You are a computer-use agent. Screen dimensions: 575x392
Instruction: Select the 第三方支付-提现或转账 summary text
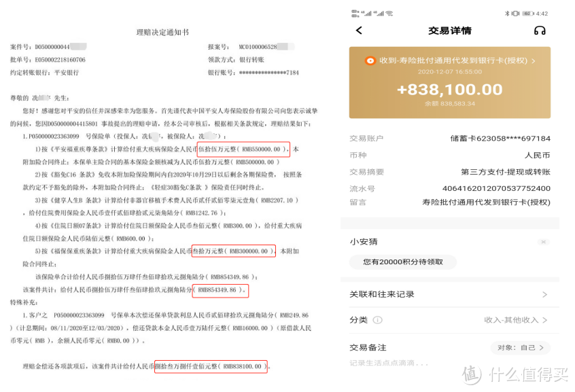pyautogui.click(x=505, y=172)
